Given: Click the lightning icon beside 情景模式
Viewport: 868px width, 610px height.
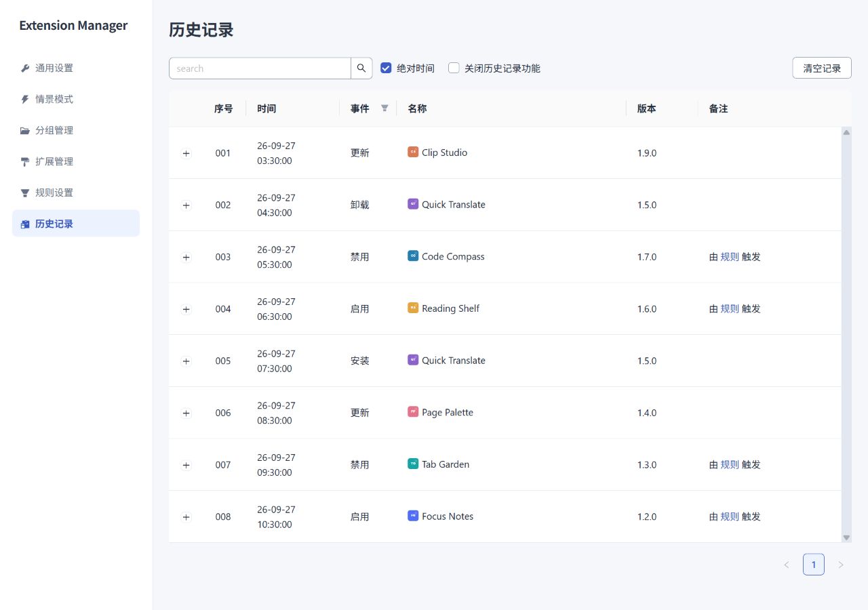Looking at the screenshot, I should [25, 99].
